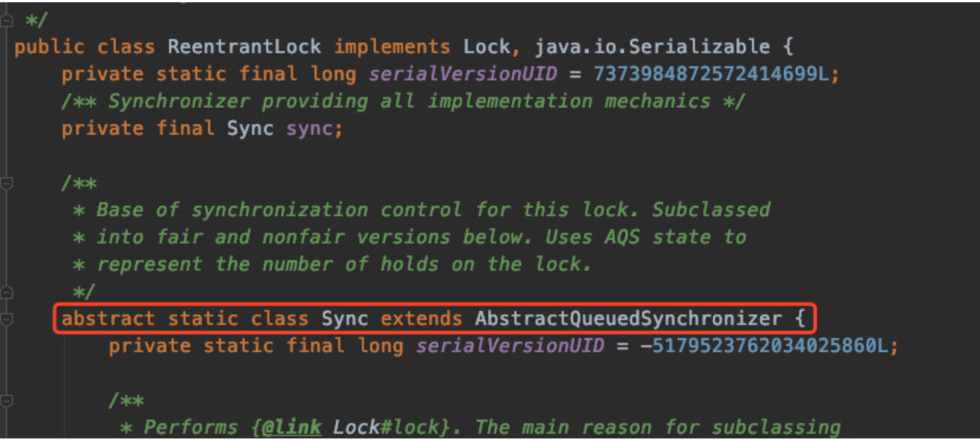Click the 7373984872572414699L literal
980x442 pixels.
click(x=711, y=74)
